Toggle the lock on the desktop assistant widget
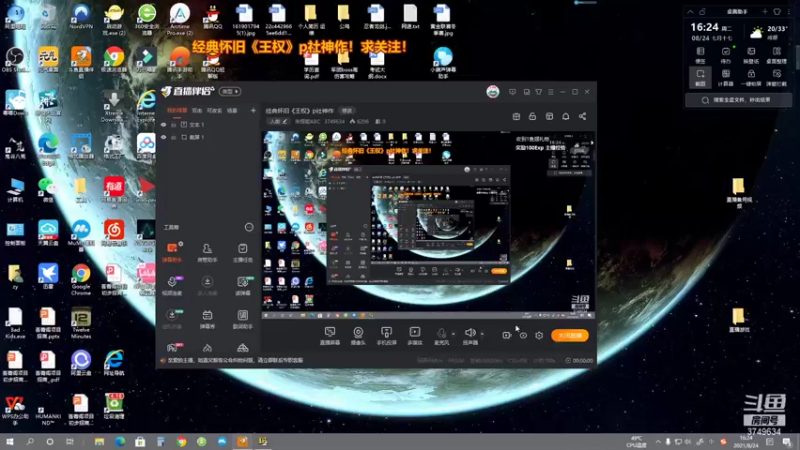 tap(703, 12)
